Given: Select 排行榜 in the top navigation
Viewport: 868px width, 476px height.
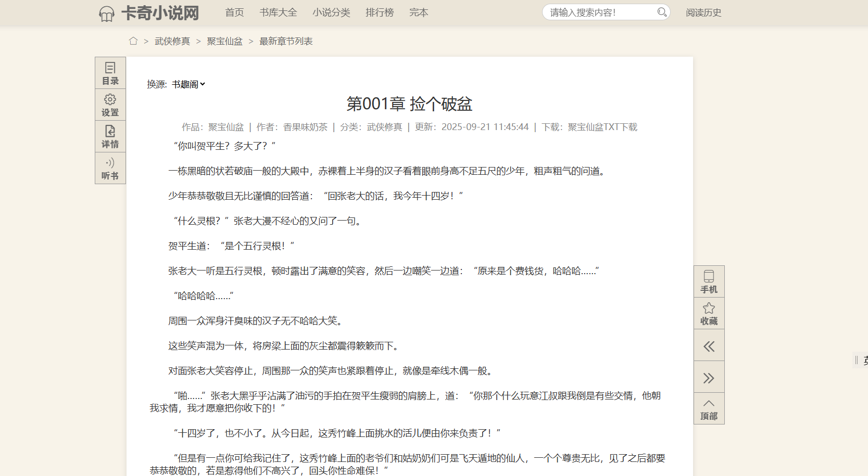Looking at the screenshot, I should (x=380, y=12).
